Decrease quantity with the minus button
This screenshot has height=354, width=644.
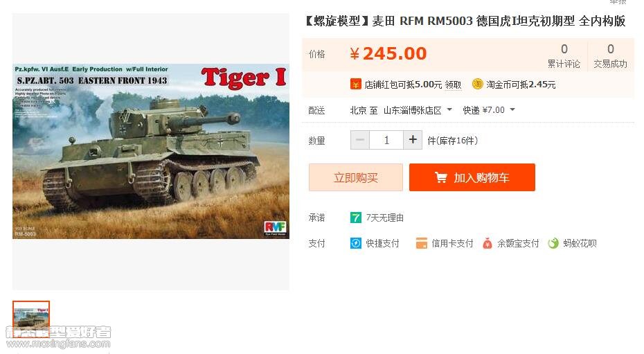[x=360, y=140]
